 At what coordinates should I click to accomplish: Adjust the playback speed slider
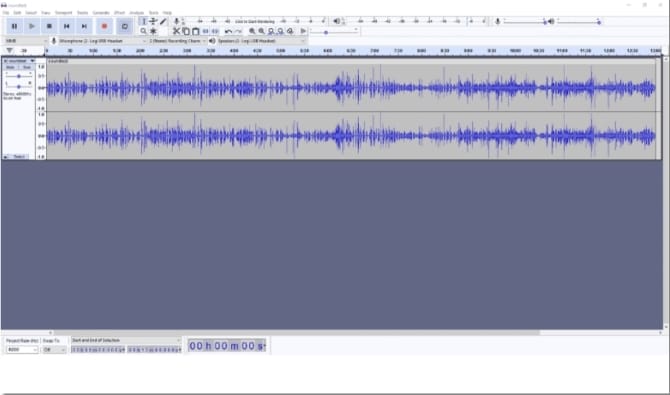tap(334, 32)
